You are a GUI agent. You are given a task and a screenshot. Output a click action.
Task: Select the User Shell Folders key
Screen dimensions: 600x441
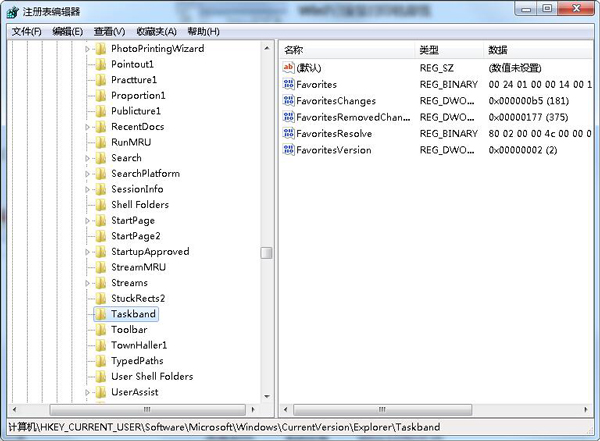click(x=152, y=377)
